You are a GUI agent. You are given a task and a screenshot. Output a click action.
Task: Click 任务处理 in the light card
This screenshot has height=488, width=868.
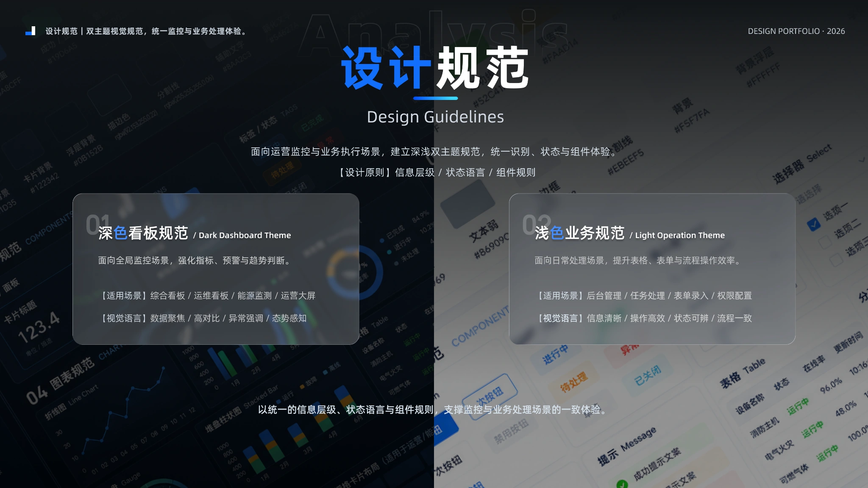click(x=648, y=296)
